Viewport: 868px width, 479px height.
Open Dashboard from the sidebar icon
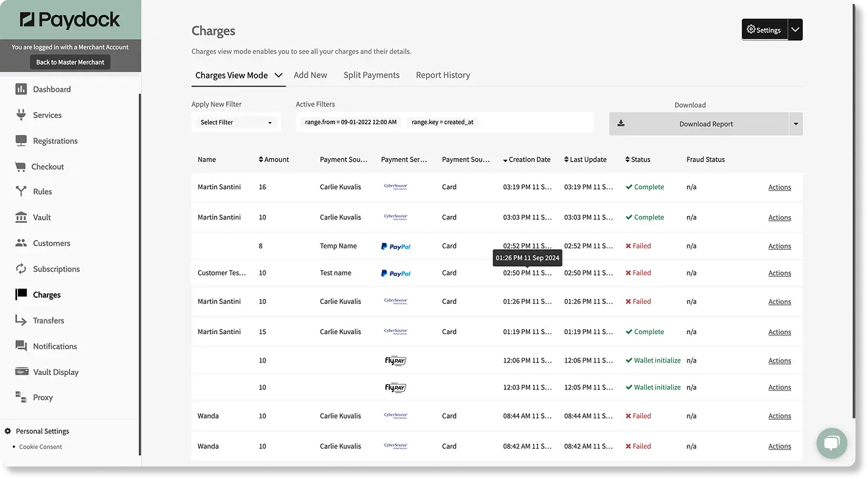(x=21, y=89)
